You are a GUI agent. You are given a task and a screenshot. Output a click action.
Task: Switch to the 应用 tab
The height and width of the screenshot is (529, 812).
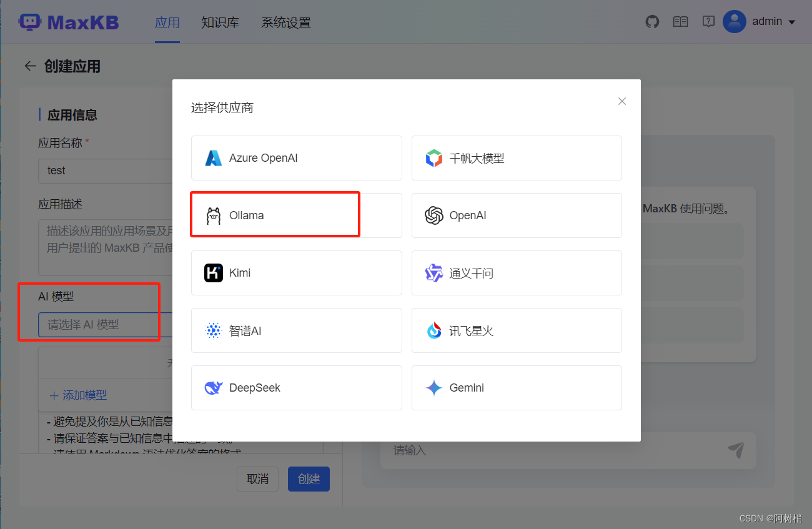(167, 22)
